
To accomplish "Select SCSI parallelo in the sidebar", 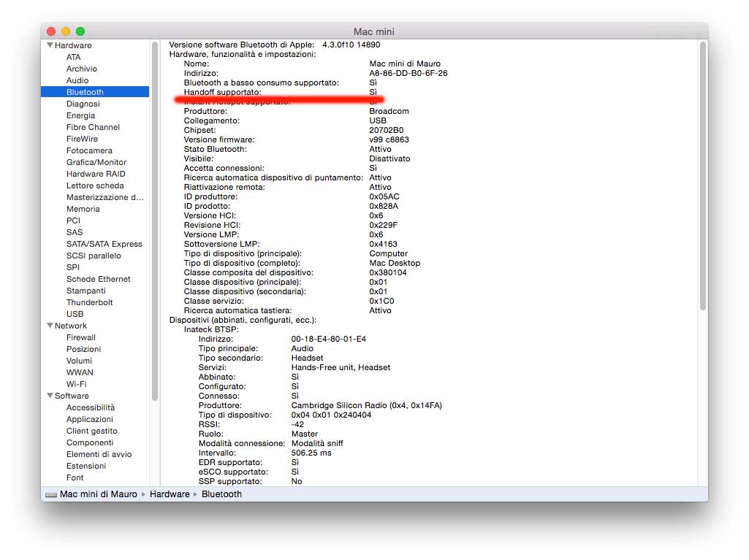I will [93, 256].
